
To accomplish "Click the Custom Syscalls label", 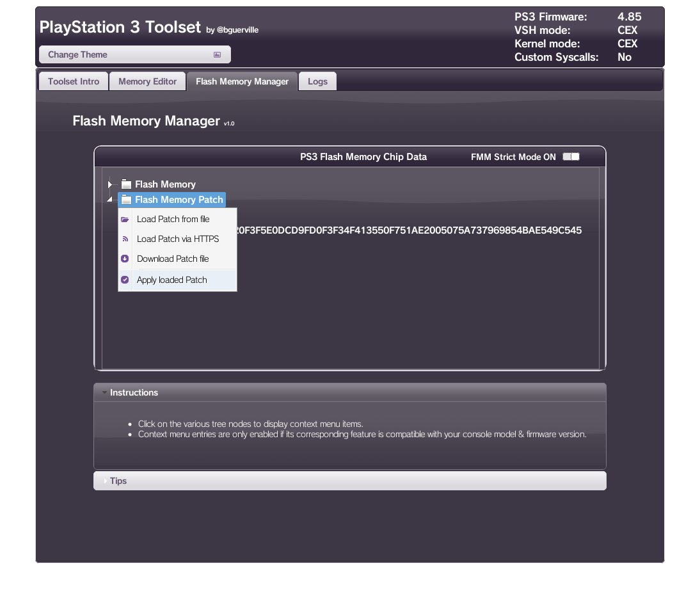I will click(556, 57).
